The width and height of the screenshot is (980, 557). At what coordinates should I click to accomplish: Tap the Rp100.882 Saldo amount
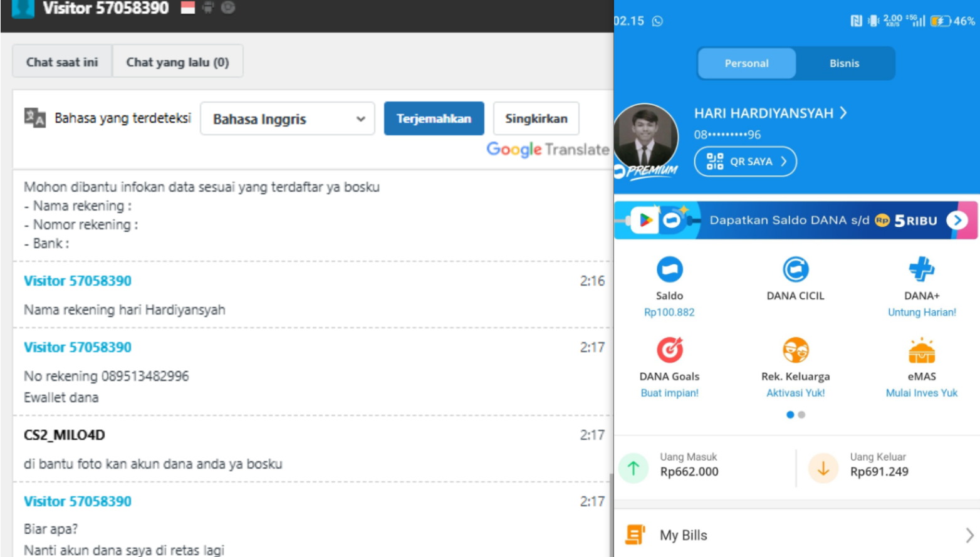pos(669,312)
